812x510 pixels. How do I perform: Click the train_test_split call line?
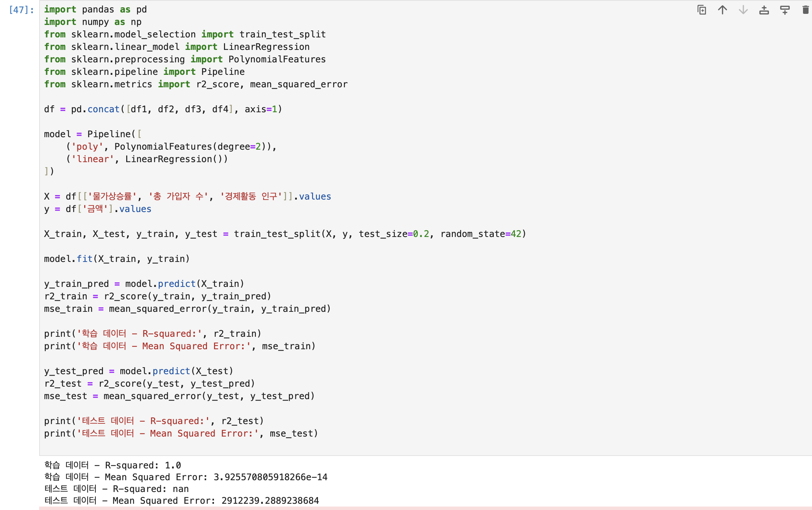(285, 234)
